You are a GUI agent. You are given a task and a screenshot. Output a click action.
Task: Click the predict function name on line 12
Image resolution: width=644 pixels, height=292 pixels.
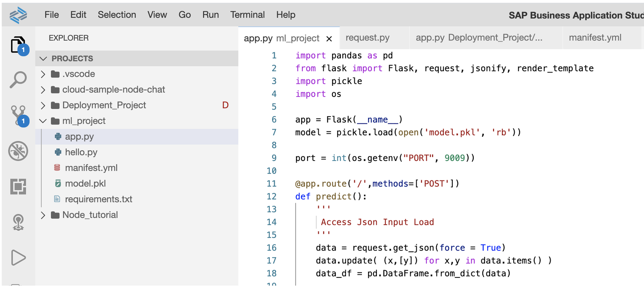click(x=333, y=197)
